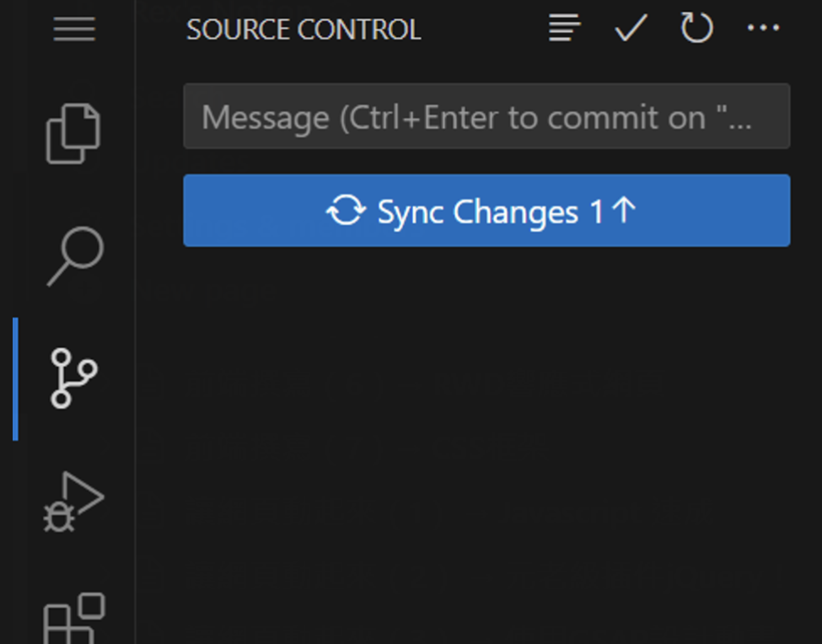The width and height of the screenshot is (822, 644).
Task: Click the "Message (Ctrl+Enter to commit" placeholder text
Action: click(x=452, y=117)
